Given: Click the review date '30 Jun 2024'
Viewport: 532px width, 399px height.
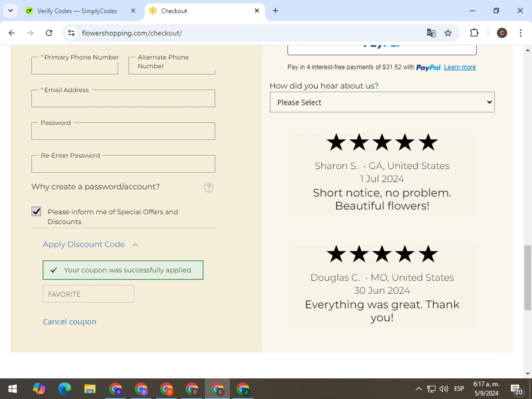Looking at the screenshot, I should click(382, 290).
